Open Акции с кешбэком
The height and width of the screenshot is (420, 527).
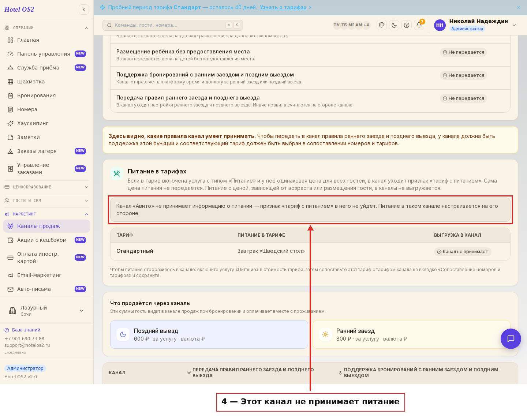46,240
